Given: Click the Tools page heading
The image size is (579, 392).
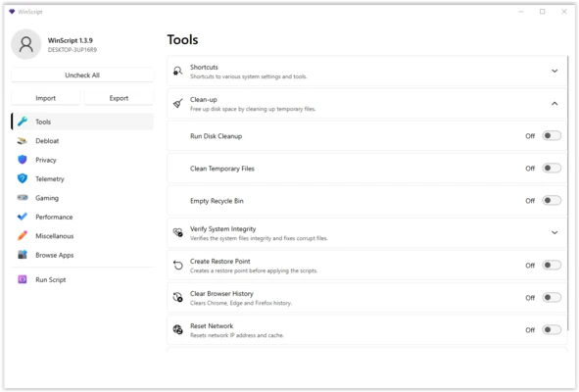Looking at the screenshot, I should (x=183, y=40).
